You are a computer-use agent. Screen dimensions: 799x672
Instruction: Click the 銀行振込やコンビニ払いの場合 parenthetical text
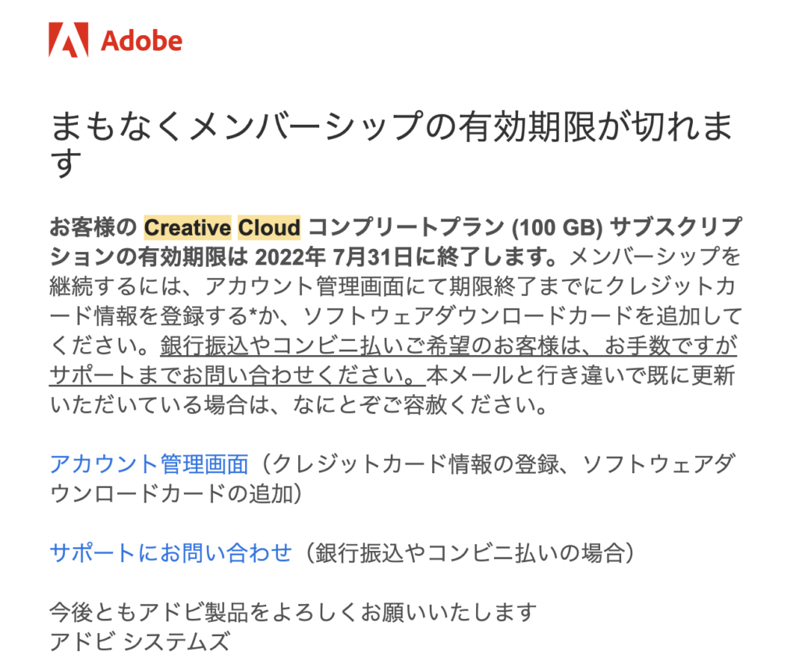(467, 553)
